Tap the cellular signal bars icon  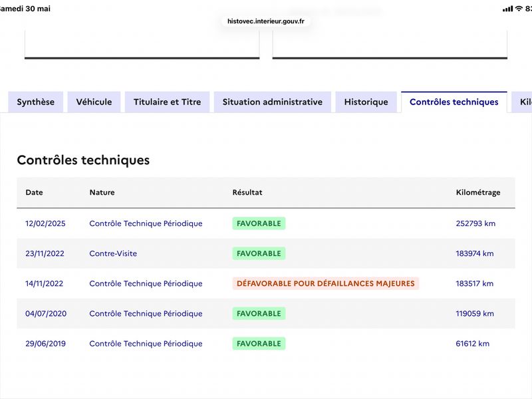coord(508,9)
